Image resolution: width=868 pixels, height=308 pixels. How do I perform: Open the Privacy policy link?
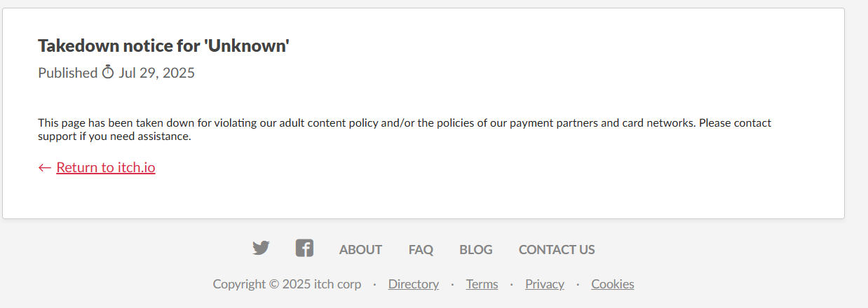tap(545, 284)
